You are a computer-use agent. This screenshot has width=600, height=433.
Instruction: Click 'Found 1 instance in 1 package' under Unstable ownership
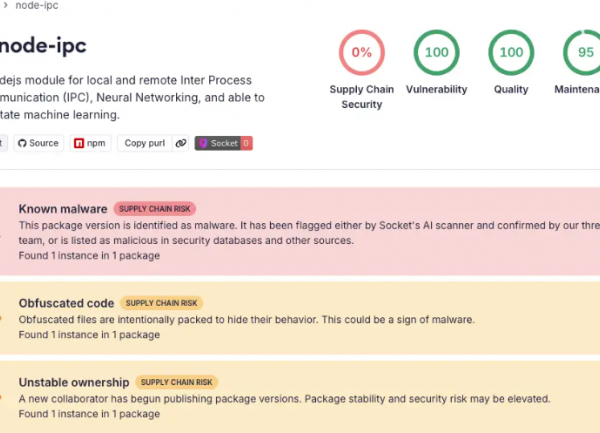tap(89, 414)
